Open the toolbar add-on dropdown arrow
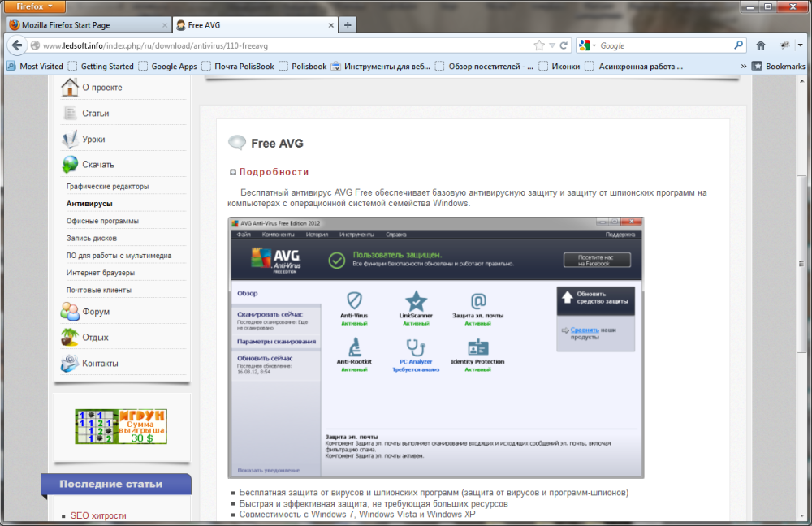This screenshot has height=526, width=812. coord(800,45)
